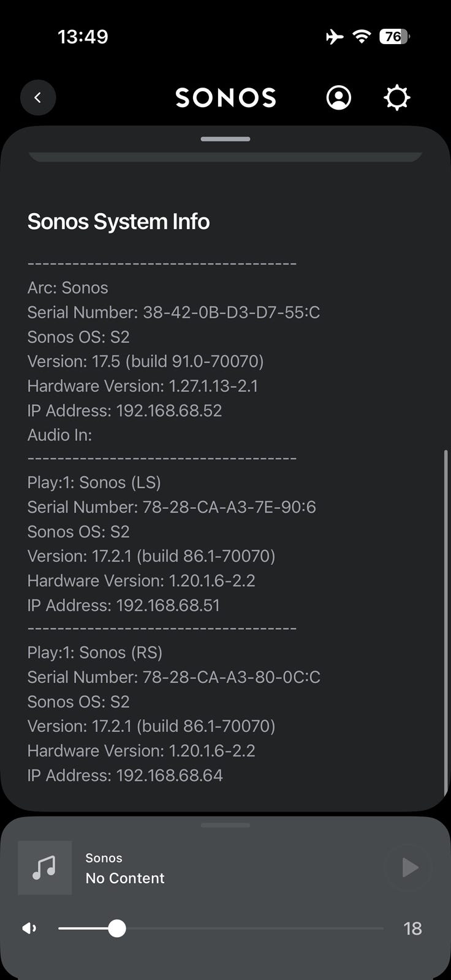Tap the battery level indicator
This screenshot has height=980, width=451.
coord(394,37)
